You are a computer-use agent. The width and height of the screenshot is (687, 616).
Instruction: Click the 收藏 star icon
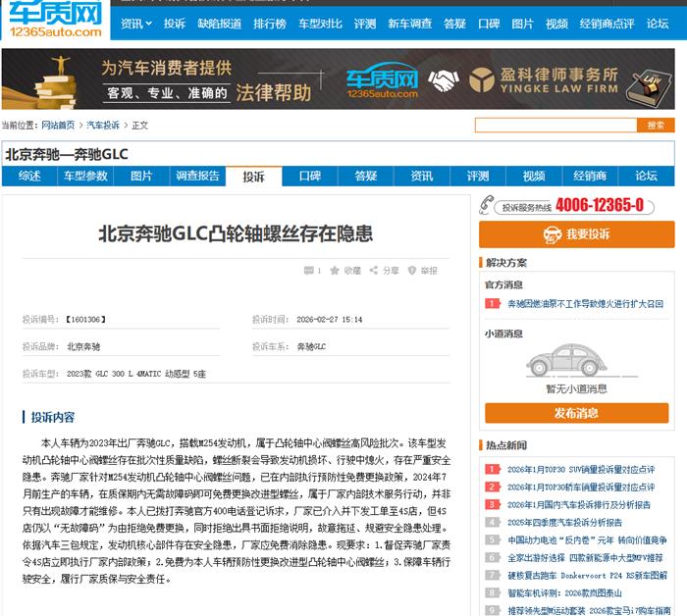(x=337, y=271)
